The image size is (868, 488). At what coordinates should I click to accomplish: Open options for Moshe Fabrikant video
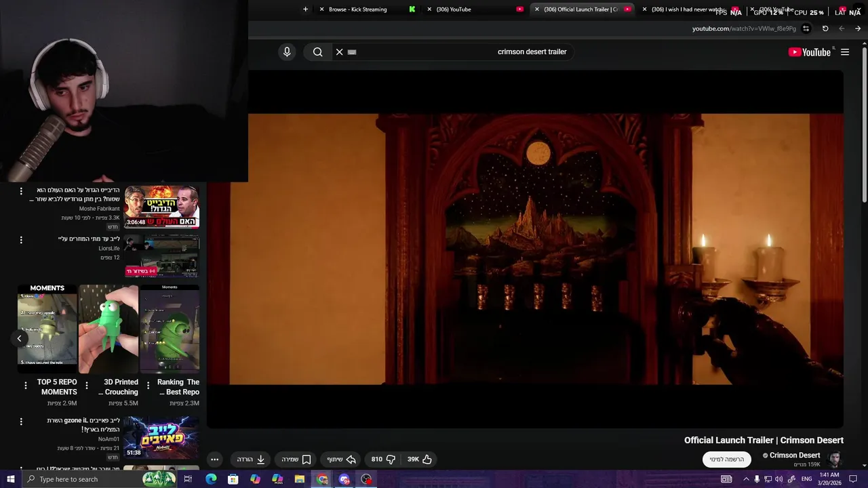coord(21,191)
